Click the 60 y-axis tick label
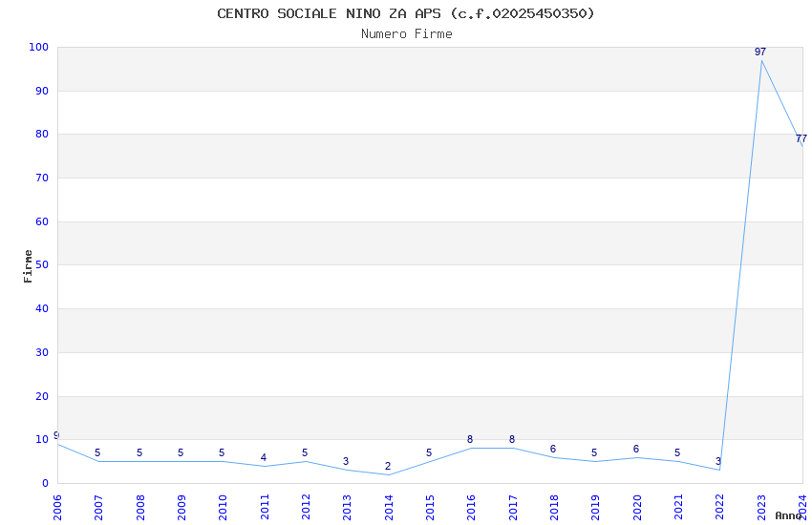This screenshot has width=812, height=525. click(x=42, y=221)
